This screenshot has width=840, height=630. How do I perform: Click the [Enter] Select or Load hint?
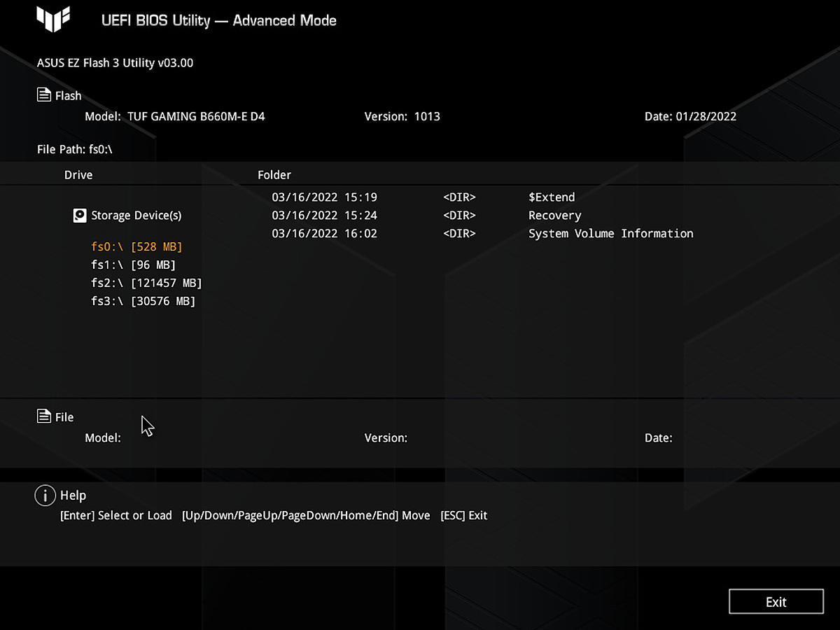coord(116,516)
